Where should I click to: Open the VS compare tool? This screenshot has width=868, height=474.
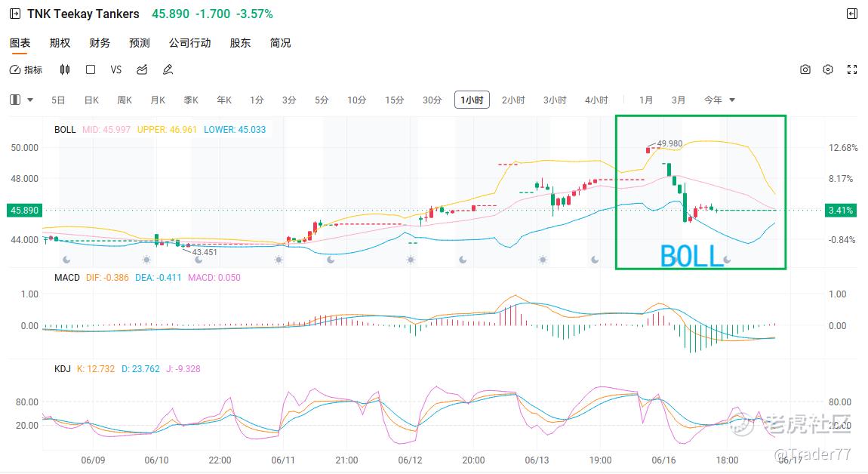pos(115,69)
